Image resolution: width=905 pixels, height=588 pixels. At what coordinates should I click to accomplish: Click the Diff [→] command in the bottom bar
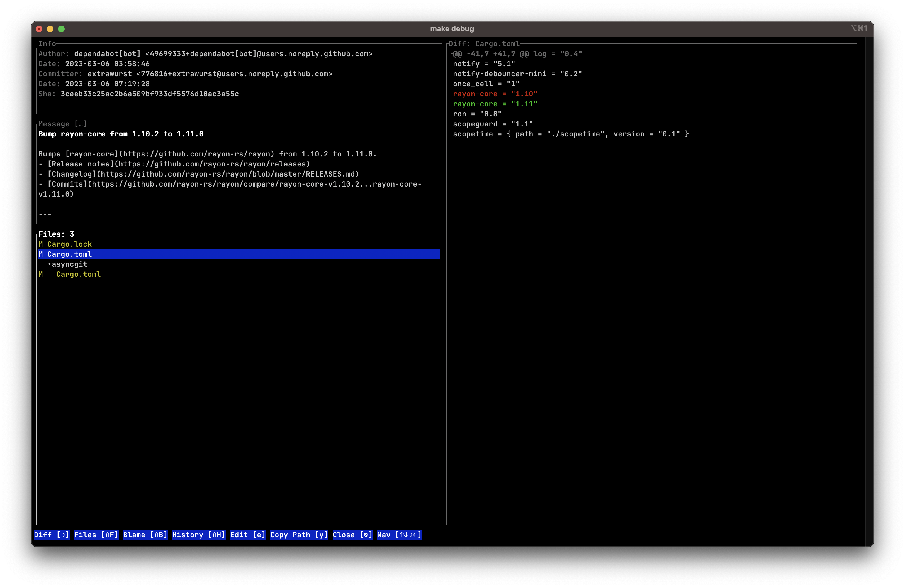(x=52, y=535)
